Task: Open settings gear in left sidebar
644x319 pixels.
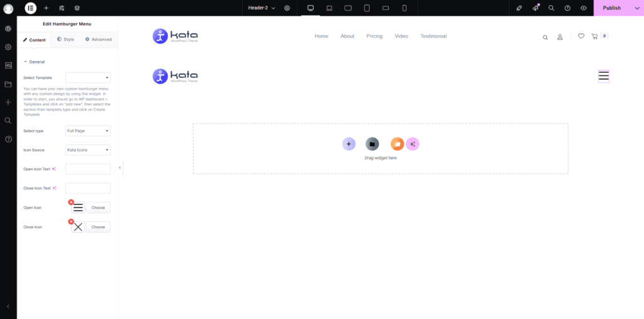Action: pyautogui.click(x=8, y=47)
